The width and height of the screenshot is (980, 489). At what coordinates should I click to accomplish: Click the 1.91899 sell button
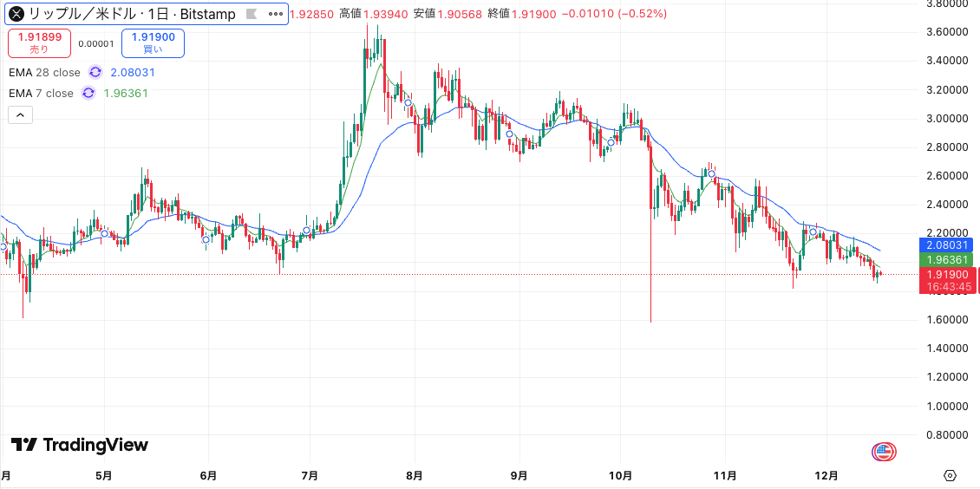(x=39, y=42)
